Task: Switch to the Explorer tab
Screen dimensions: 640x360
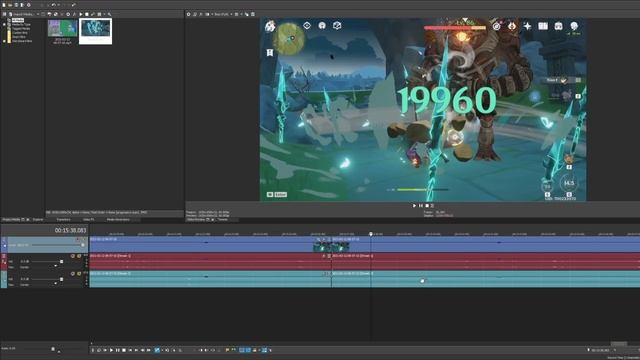Action: click(x=38, y=220)
